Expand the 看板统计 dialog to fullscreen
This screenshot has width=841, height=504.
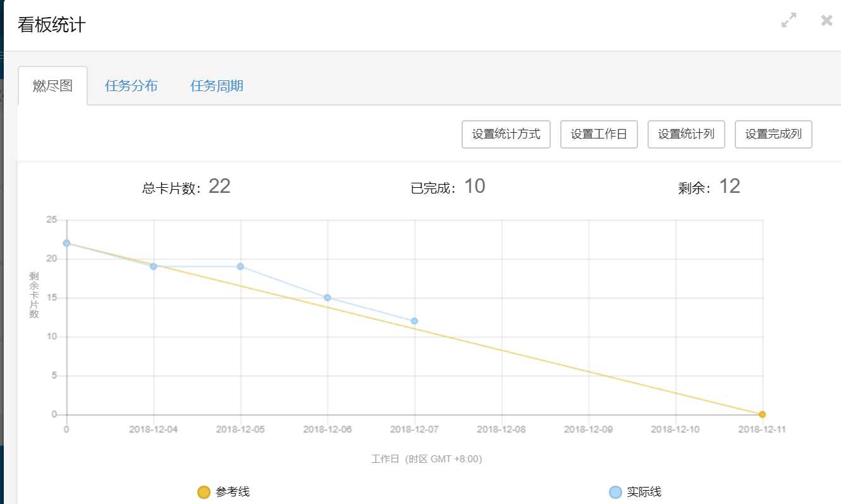pos(789,20)
